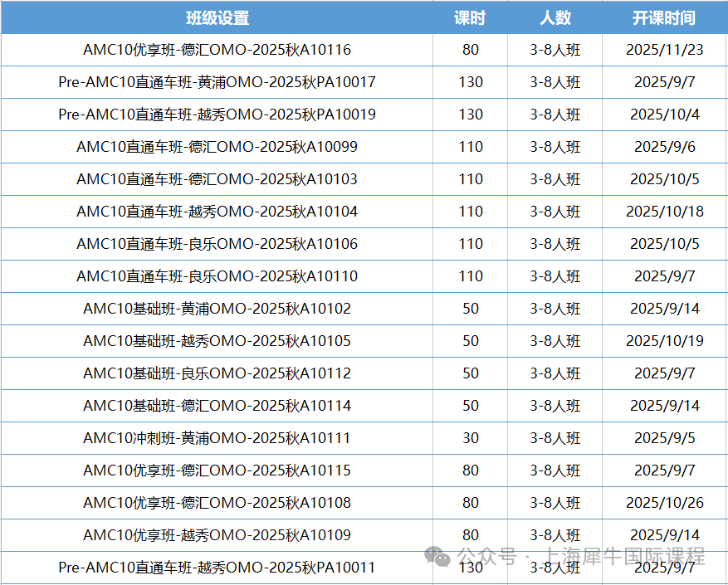
Task: Click the start date 2025/9/6
Action: pos(664,147)
